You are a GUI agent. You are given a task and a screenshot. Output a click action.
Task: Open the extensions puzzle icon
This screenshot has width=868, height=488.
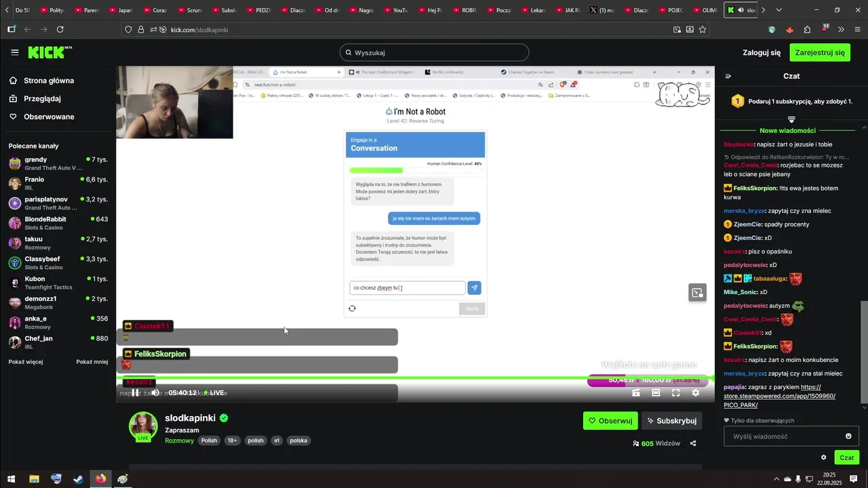[x=807, y=29]
